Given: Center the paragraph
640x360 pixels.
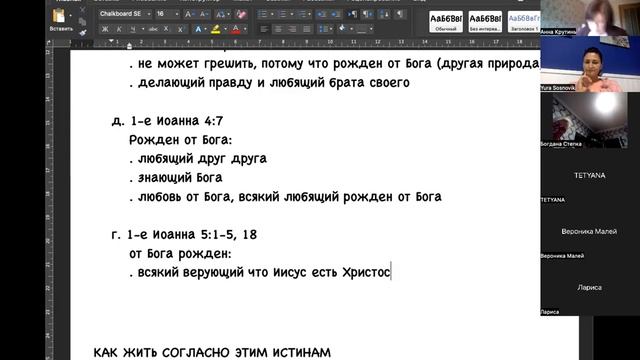Looking at the screenshot, I should (278, 29).
